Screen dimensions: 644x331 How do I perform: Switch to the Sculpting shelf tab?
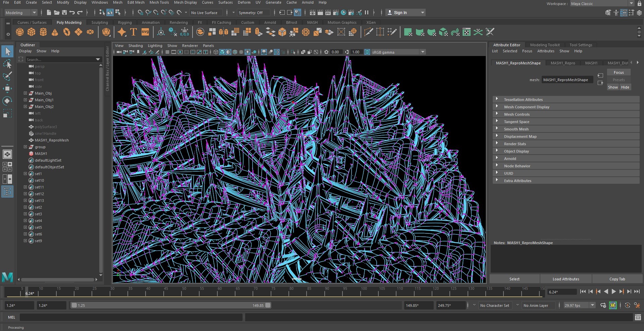click(x=100, y=22)
